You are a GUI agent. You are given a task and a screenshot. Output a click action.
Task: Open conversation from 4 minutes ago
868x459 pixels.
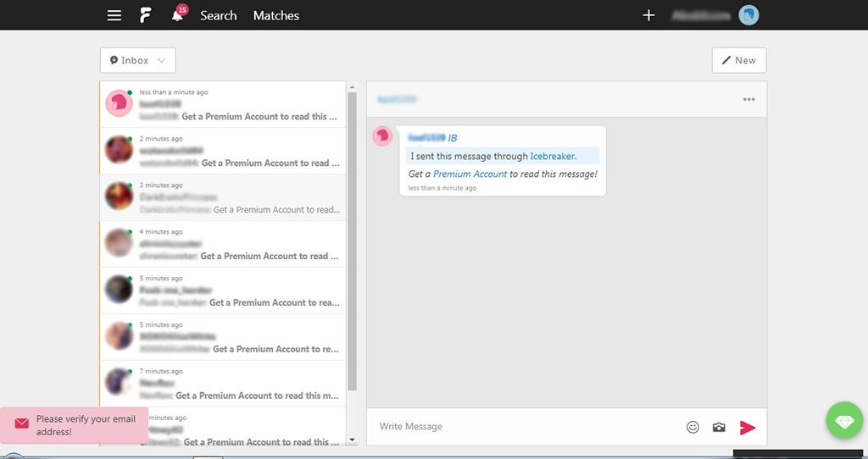tap(223, 244)
